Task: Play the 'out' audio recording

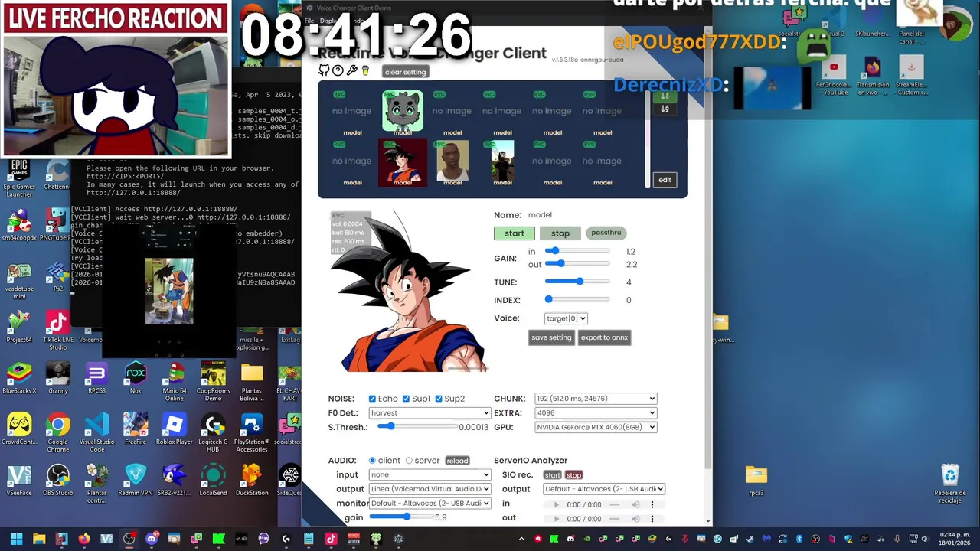Action: [557, 518]
